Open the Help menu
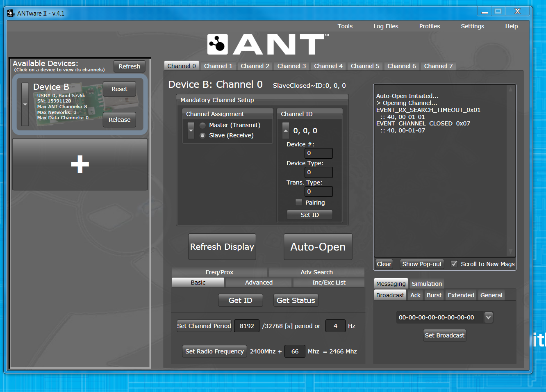The image size is (546, 392). [512, 26]
